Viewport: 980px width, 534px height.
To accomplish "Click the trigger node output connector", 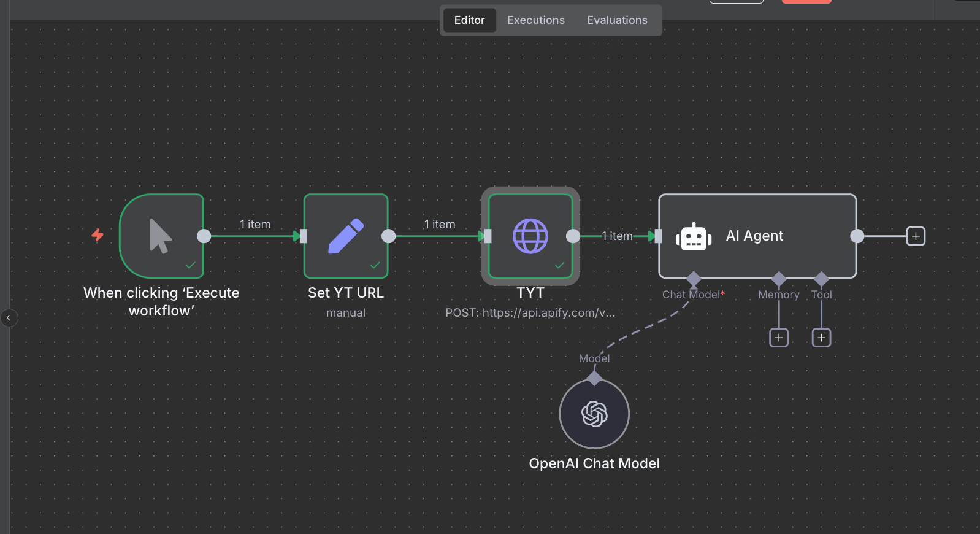I will pos(204,236).
